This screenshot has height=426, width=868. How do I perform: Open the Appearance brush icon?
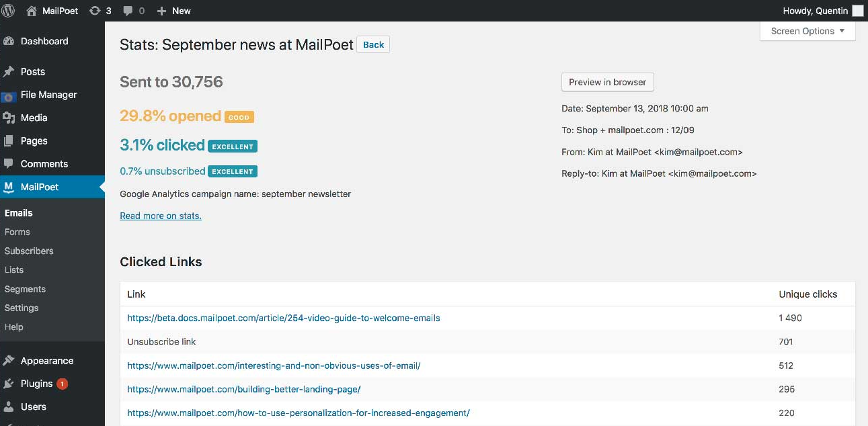[9, 361]
